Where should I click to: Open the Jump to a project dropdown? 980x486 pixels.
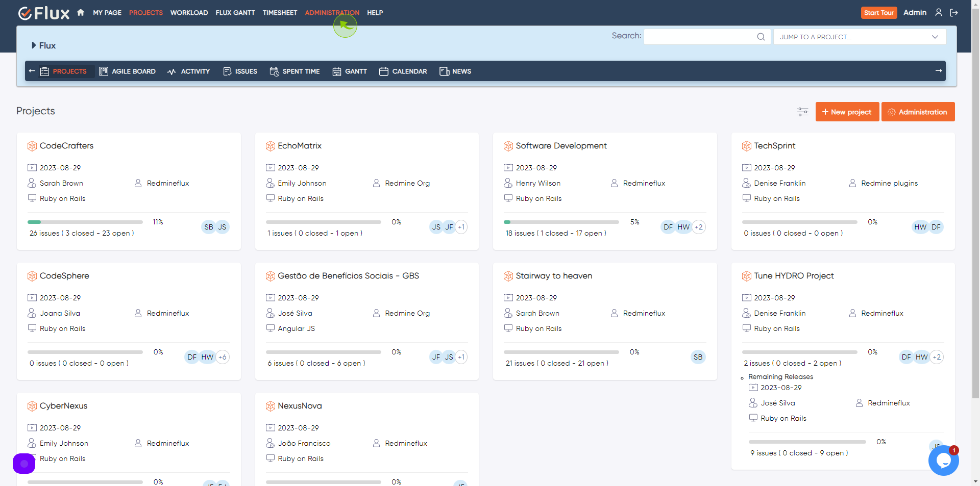click(860, 37)
